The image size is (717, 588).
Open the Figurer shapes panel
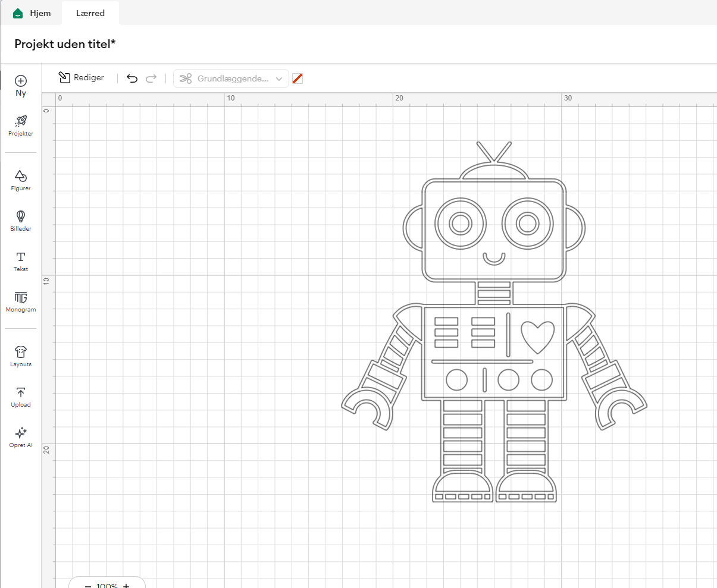(21, 180)
